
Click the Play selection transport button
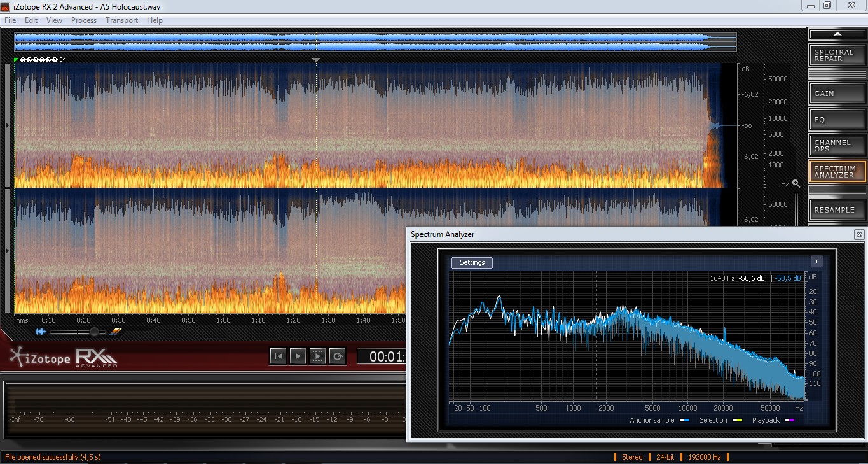[x=317, y=356]
